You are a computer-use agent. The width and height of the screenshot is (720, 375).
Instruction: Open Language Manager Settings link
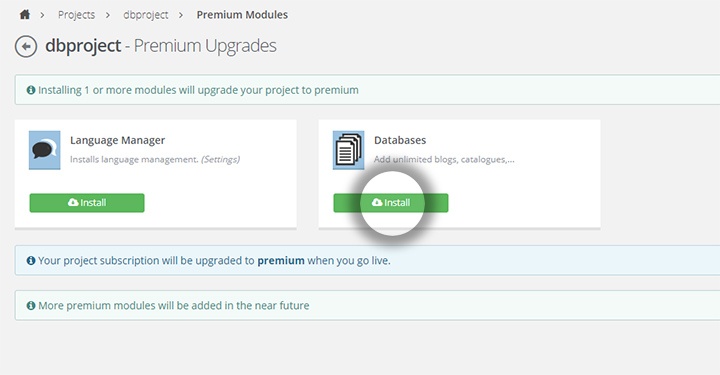220,159
